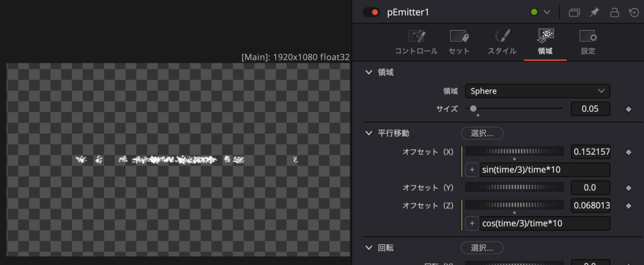
Task: Click the オフセット (Y) thumbwheel control
Action: pos(514,188)
